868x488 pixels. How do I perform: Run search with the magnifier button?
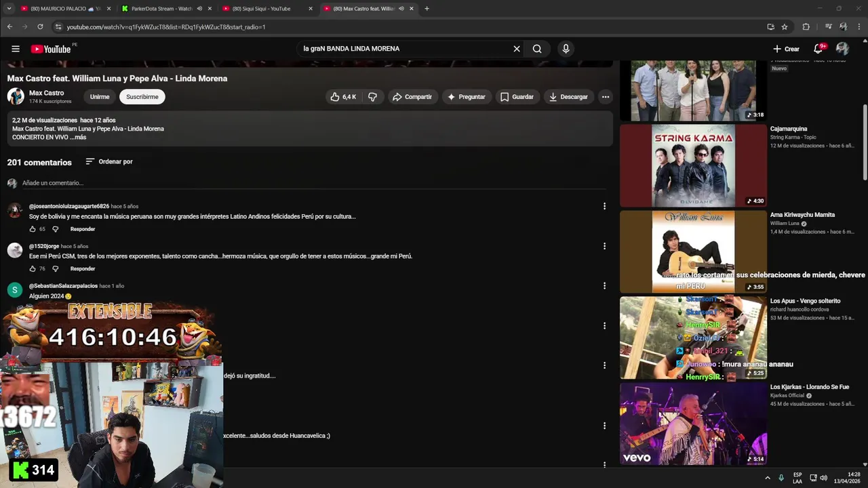coord(537,49)
